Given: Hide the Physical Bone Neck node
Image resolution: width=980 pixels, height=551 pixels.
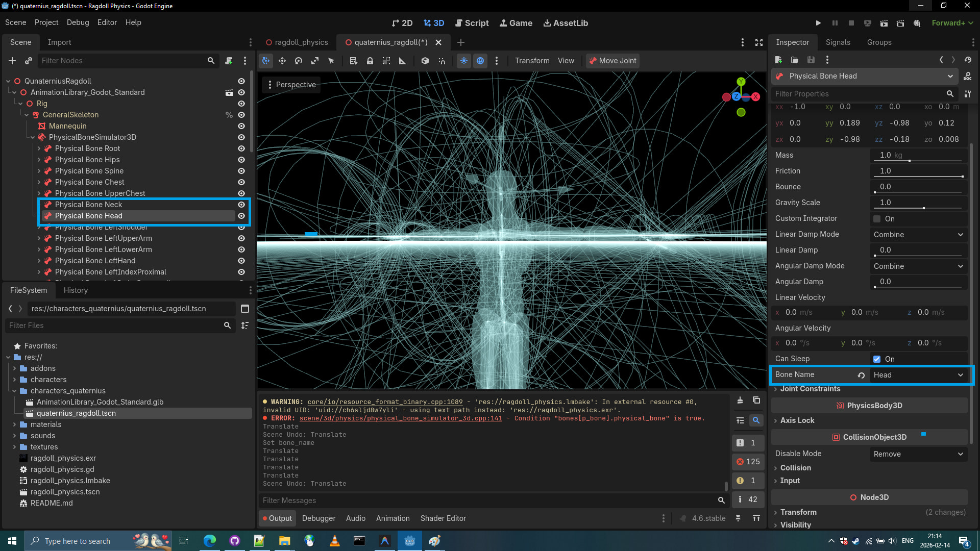Looking at the screenshot, I should point(241,205).
